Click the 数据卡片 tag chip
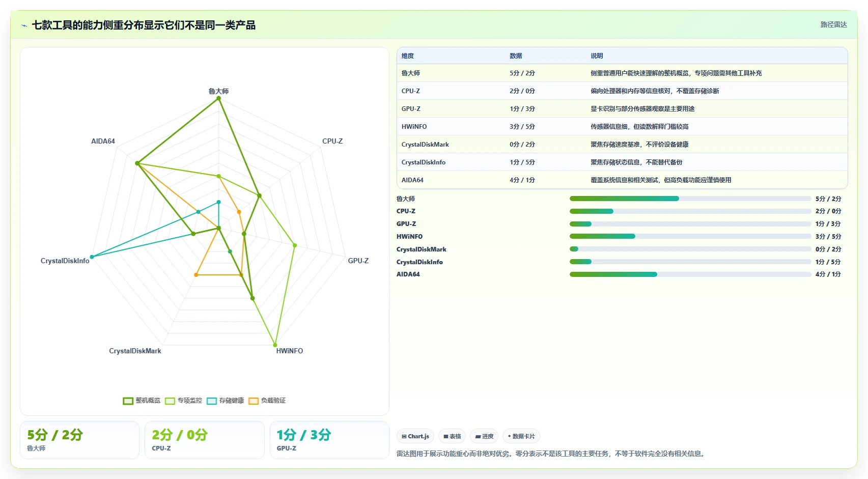 pyautogui.click(x=521, y=436)
